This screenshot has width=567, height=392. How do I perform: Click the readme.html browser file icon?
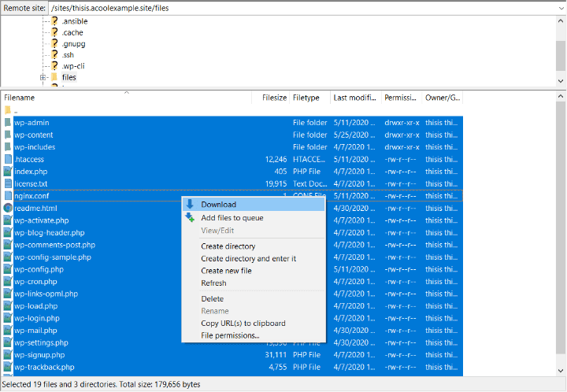8,208
